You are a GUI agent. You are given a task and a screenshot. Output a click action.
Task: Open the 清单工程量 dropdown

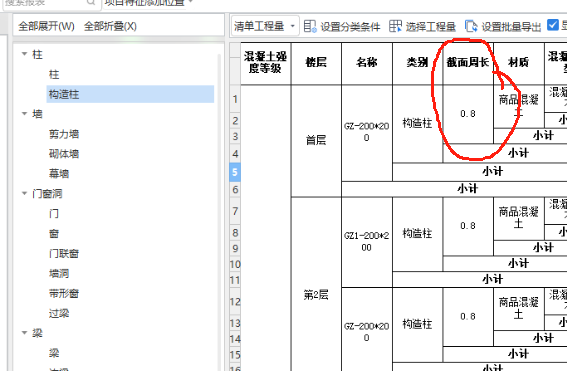point(265,26)
